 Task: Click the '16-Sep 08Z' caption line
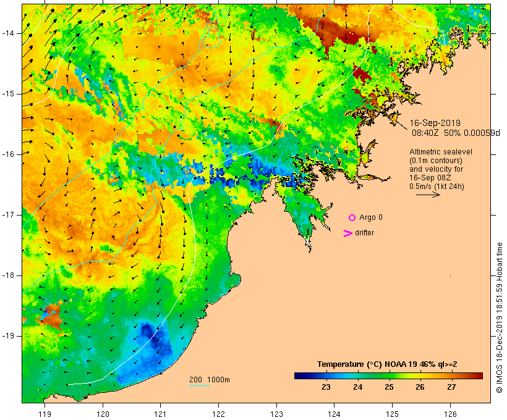(x=430, y=178)
